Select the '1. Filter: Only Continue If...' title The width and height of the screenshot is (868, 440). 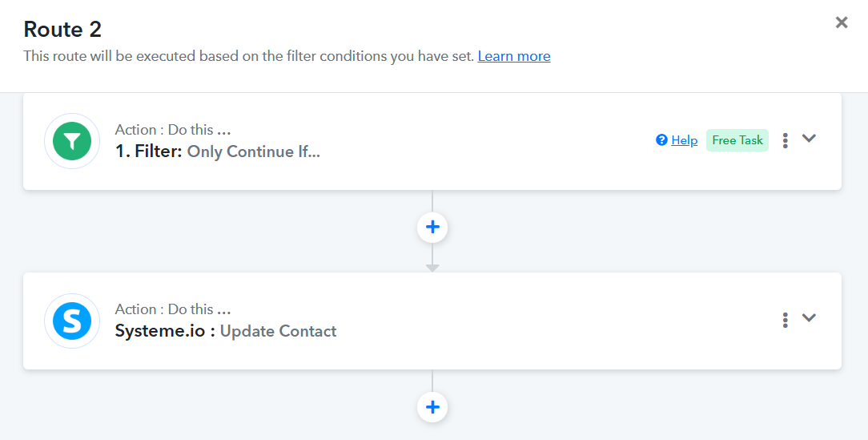click(x=217, y=151)
